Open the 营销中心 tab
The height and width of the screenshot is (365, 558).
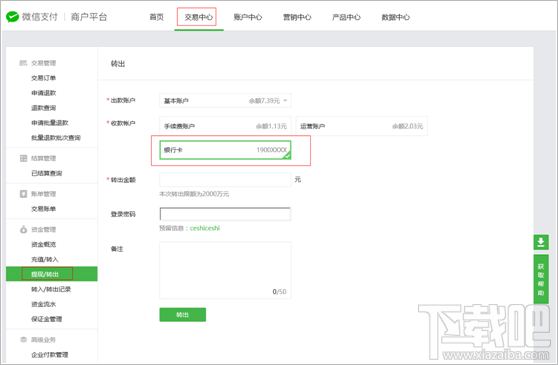pyautogui.click(x=297, y=17)
